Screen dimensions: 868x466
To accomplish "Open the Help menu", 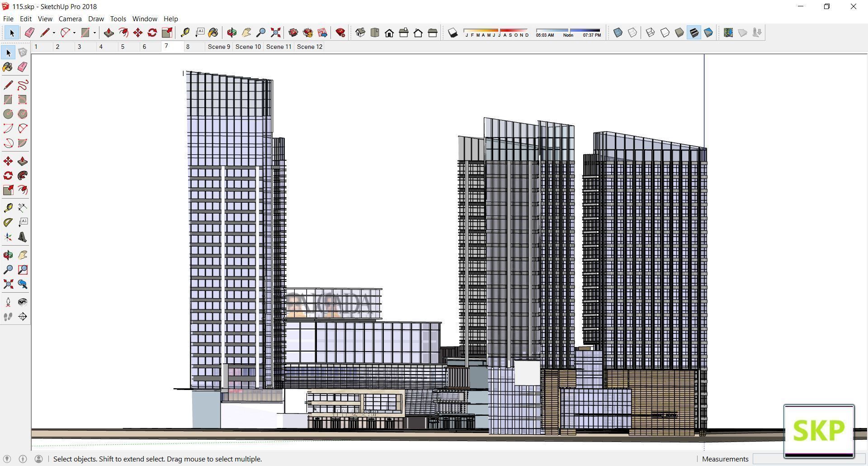I will [170, 19].
